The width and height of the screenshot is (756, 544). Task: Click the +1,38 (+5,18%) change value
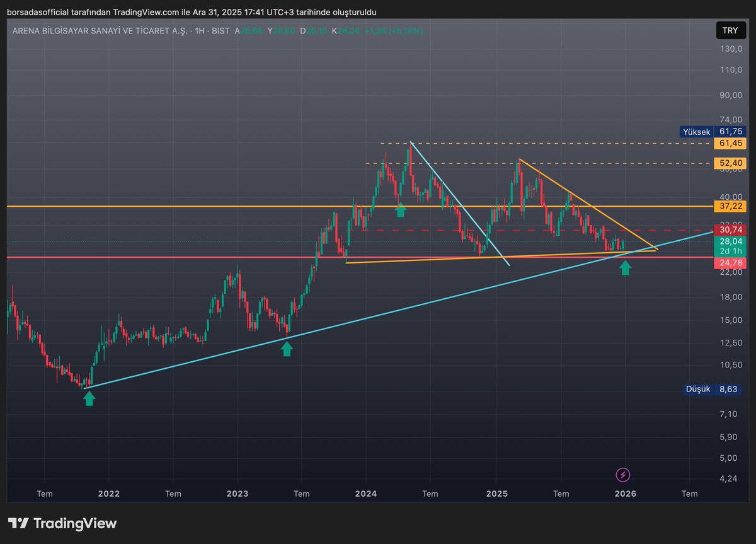(393, 30)
